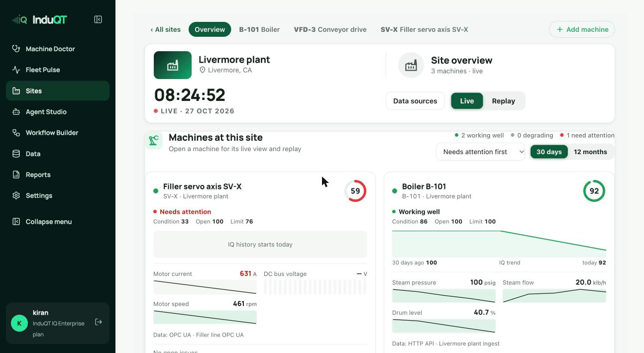
Task: Click the Settings gear icon
Action: tap(16, 195)
